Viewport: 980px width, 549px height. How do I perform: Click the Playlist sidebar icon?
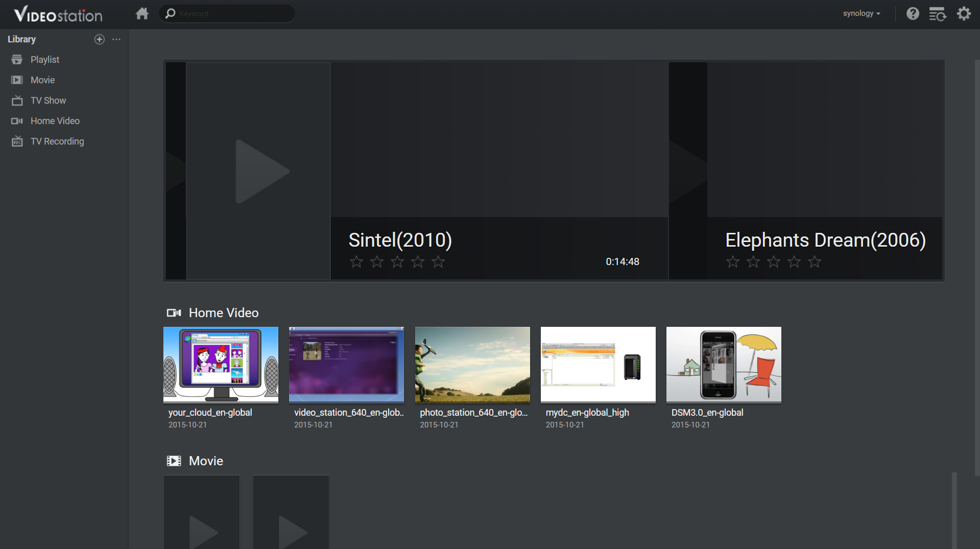point(17,60)
